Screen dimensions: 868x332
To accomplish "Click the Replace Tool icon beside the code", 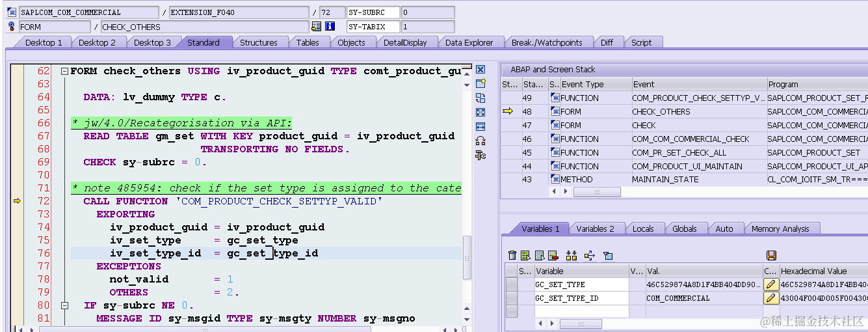I will (480, 98).
